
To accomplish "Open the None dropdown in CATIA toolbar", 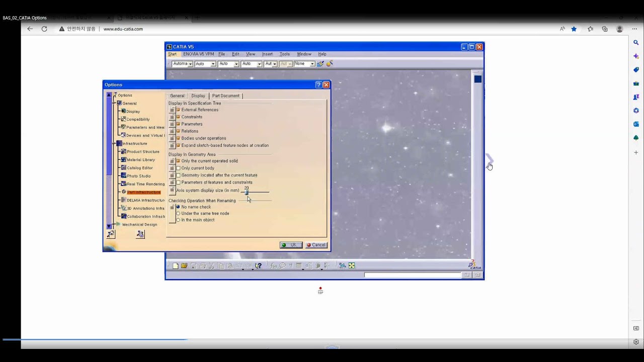I will coord(312,64).
